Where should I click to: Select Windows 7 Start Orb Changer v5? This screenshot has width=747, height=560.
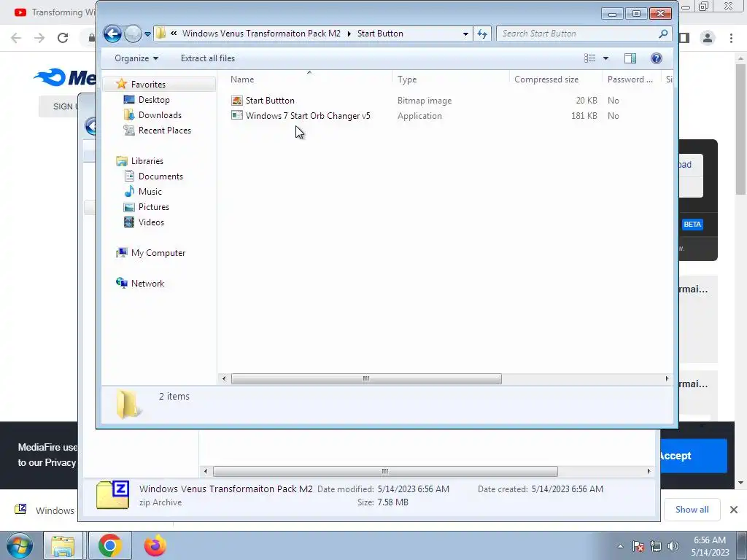[x=308, y=116]
